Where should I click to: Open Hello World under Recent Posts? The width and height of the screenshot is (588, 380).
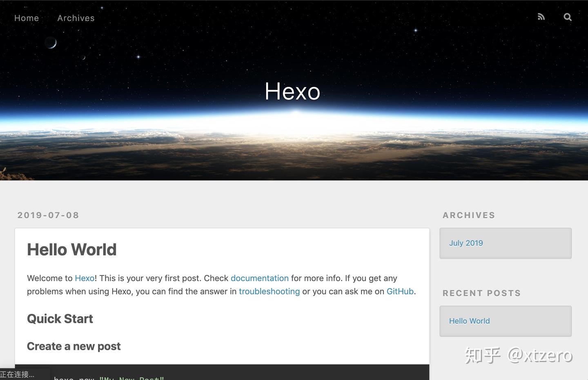pos(470,321)
